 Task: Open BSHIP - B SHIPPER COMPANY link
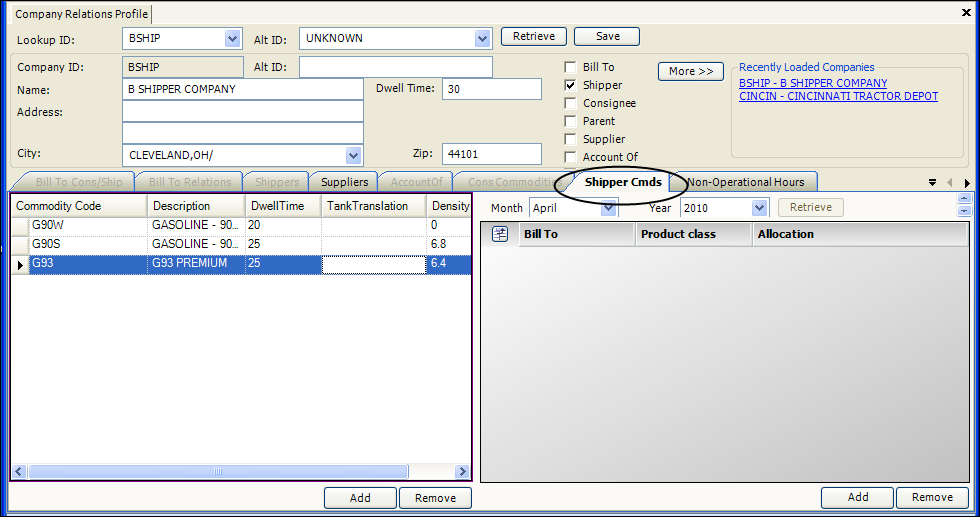pos(812,83)
